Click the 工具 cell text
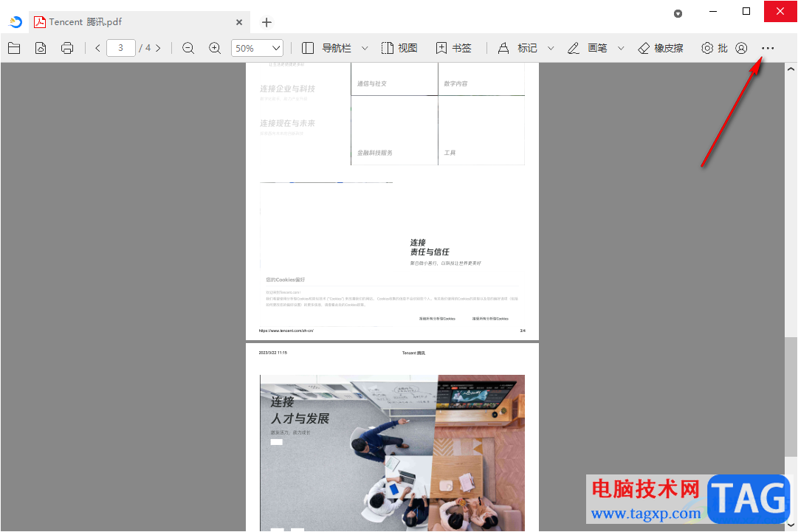The width and height of the screenshot is (798, 532). pyautogui.click(x=450, y=153)
